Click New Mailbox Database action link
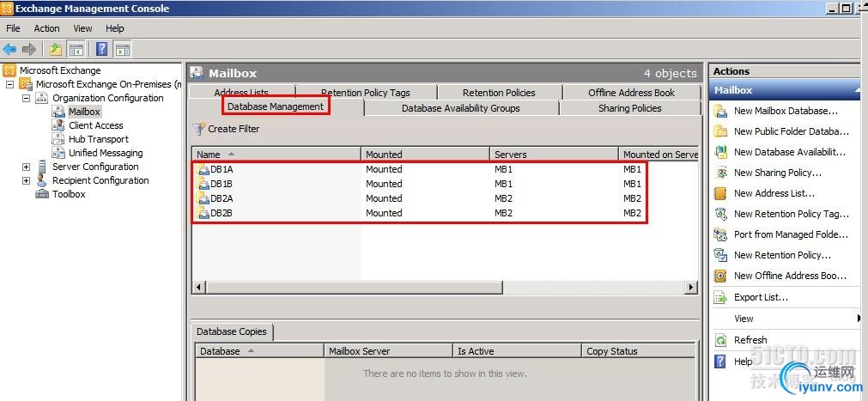The height and width of the screenshot is (401, 868). coord(786,111)
